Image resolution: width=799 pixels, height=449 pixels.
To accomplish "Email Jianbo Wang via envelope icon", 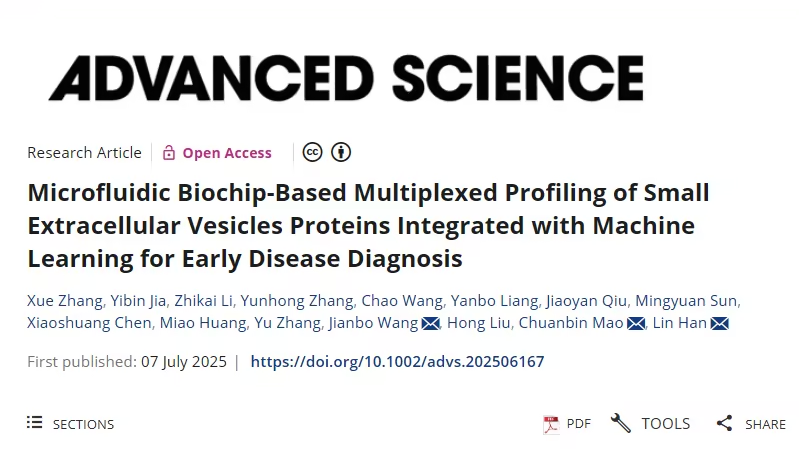I will (x=431, y=323).
